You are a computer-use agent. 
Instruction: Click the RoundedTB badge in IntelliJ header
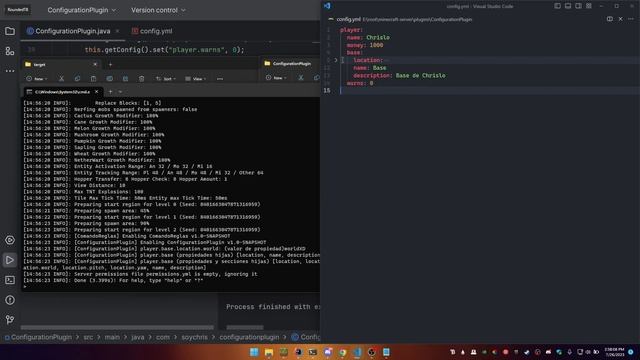coord(18,10)
